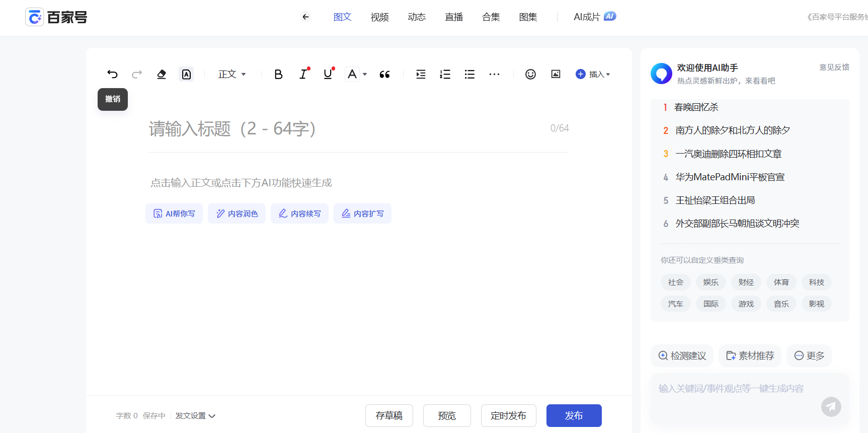Toggle bold formatting

278,75
